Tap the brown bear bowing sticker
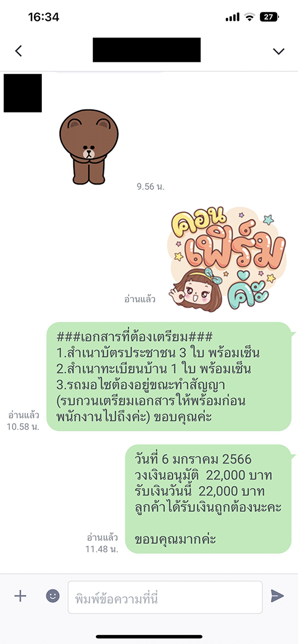 pos(89,148)
